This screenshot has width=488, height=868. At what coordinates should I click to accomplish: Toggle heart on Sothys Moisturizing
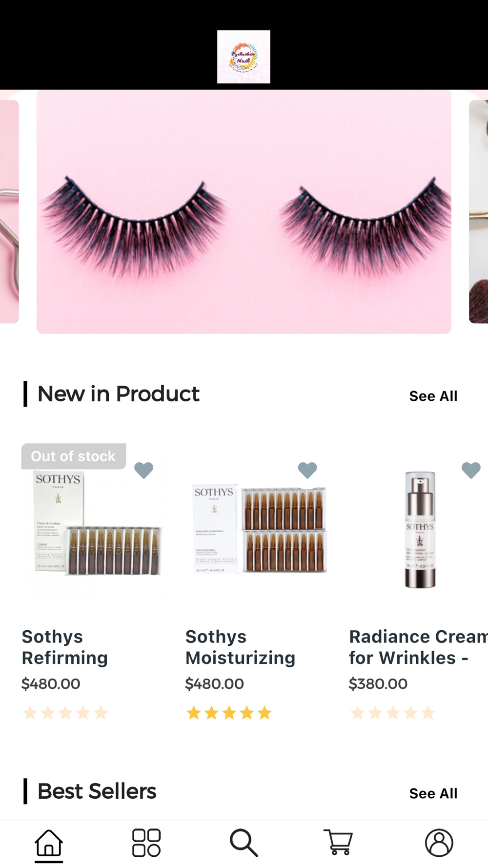coord(307,470)
